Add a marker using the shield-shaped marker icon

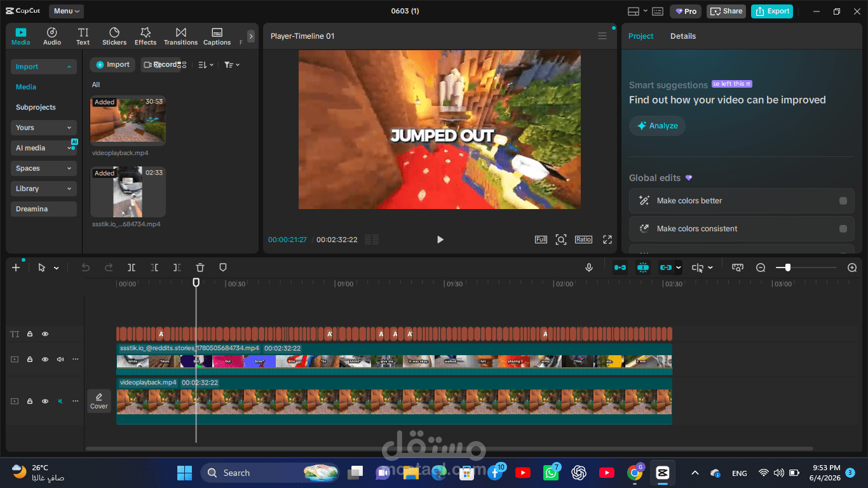[223, 268]
